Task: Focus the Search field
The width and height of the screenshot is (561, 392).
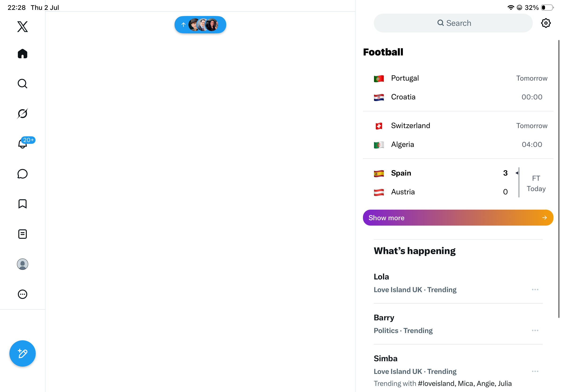Action: [453, 23]
